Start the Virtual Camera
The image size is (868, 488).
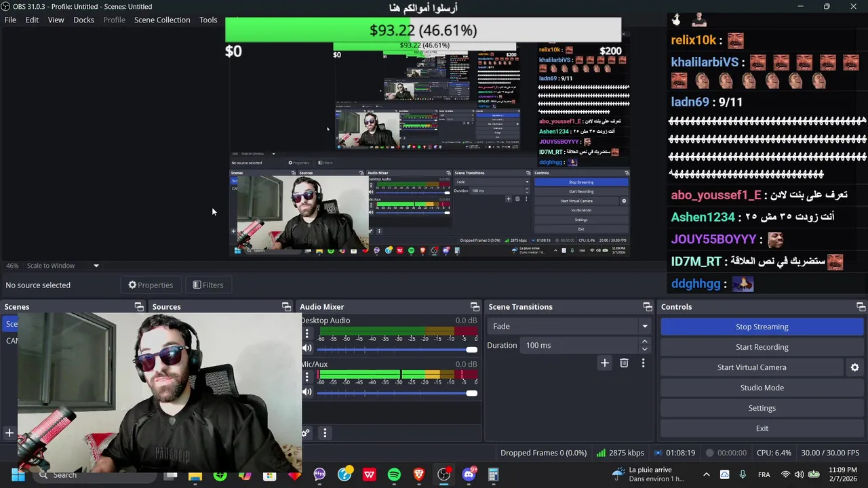[751, 367]
